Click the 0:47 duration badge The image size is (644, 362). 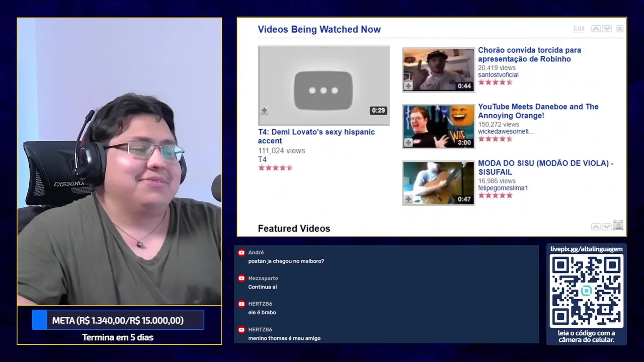point(464,200)
